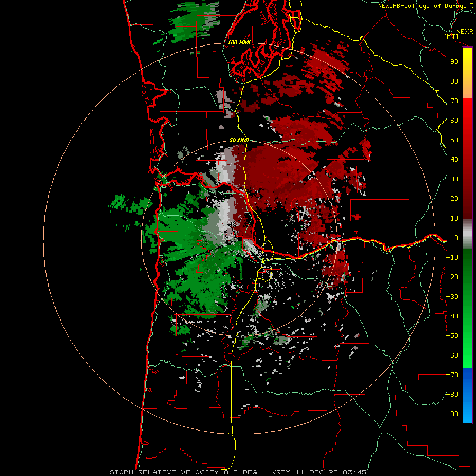Click the positive 70 scale value
This screenshot has width=476, height=476.
[x=454, y=101]
